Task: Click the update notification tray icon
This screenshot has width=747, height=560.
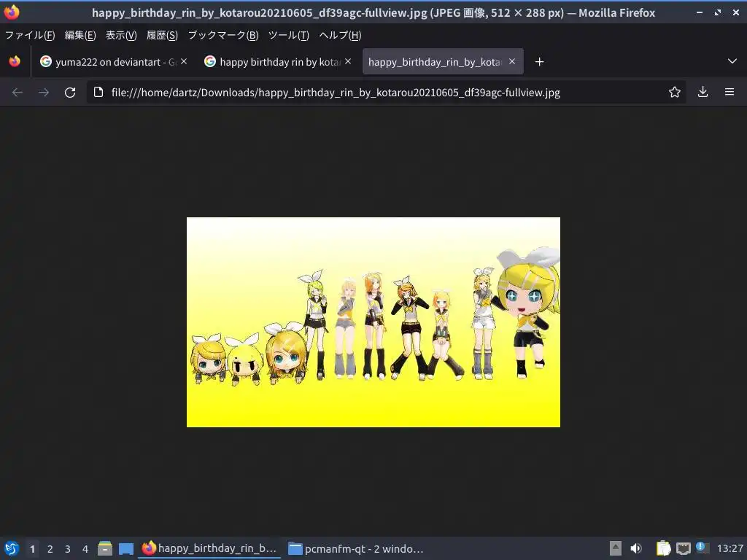Action: [701, 547]
